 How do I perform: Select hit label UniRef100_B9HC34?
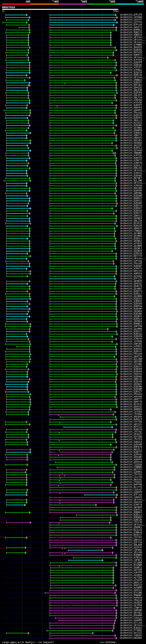[x=131, y=75]
